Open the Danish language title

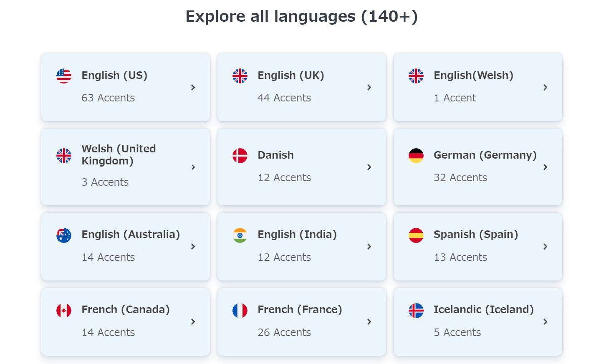tap(275, 155)
